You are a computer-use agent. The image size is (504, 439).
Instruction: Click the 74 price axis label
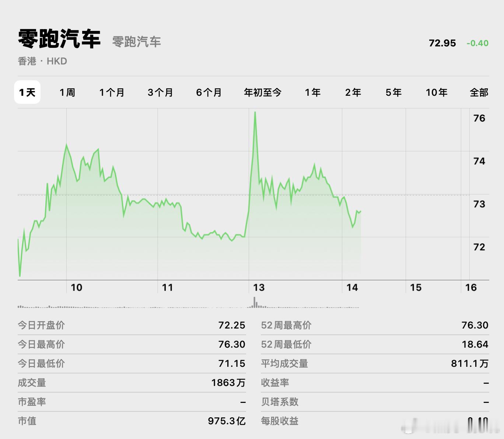pos(479,161)
